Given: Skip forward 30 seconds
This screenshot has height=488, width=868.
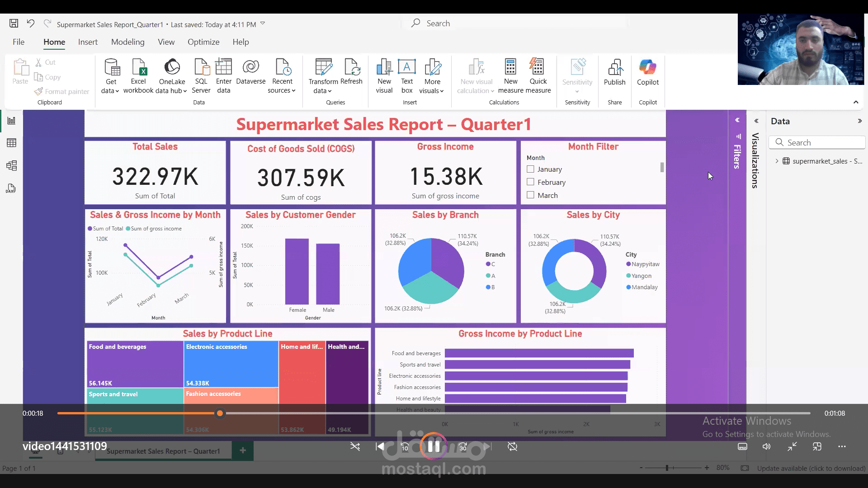Looking at the screenshot, I should pos(463,447).
